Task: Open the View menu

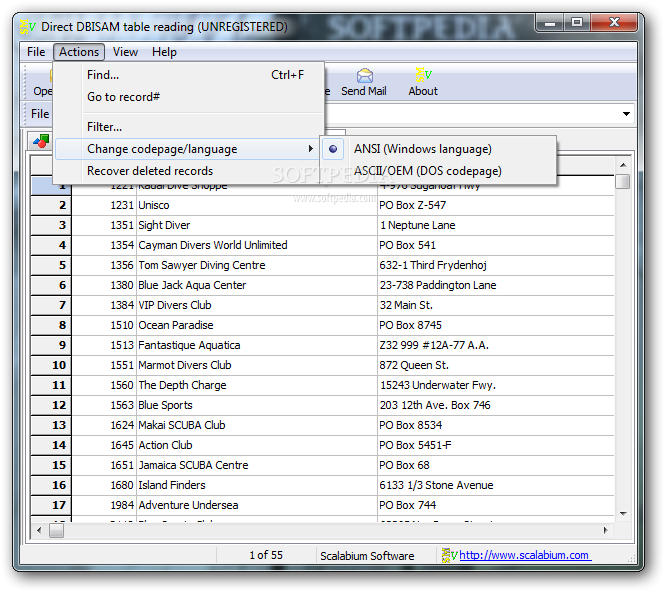Action: [125, 52]
